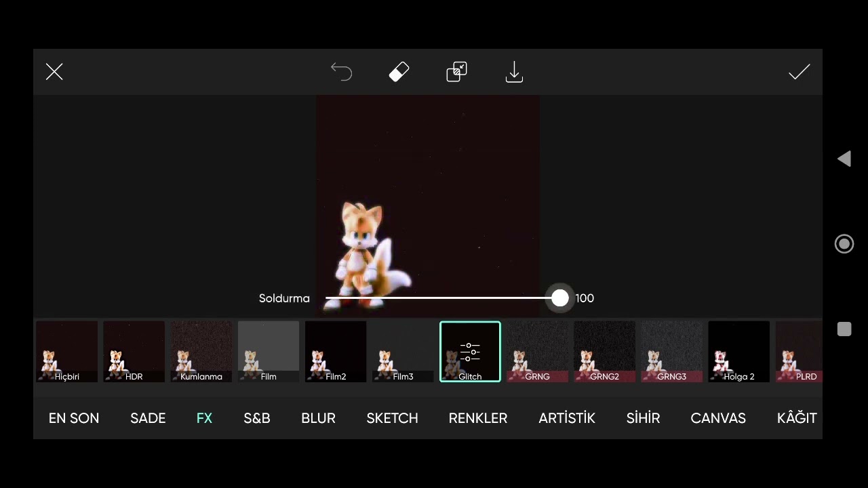Tap the Android back triangle
This screenshot has width=868, height=488.
844,159
